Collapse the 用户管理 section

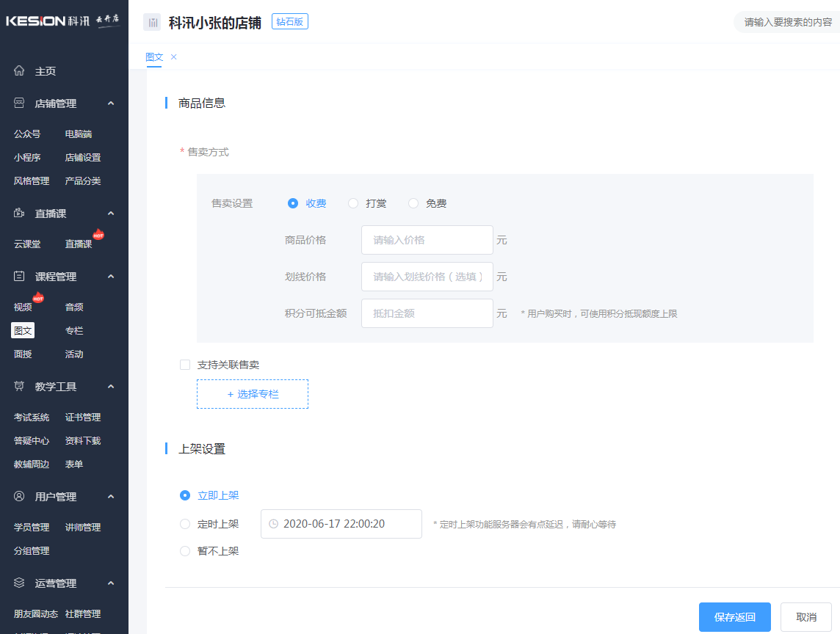tap(111, 496)
